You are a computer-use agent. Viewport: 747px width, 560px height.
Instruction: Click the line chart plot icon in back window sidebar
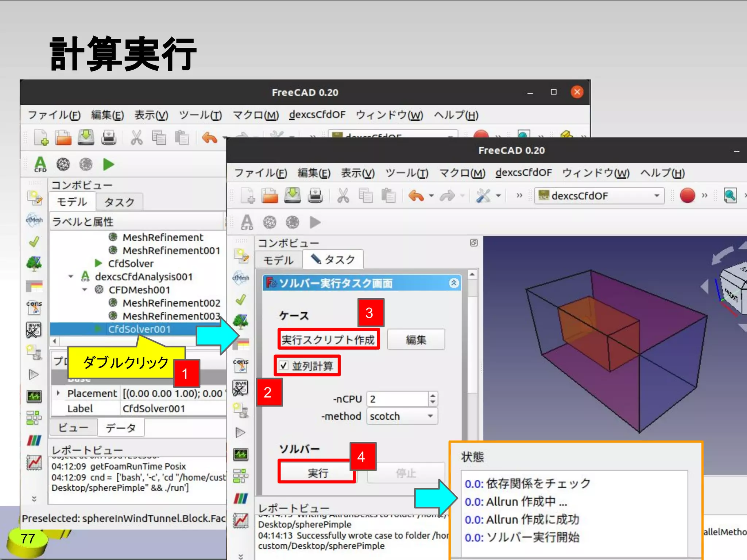point(34,463)
